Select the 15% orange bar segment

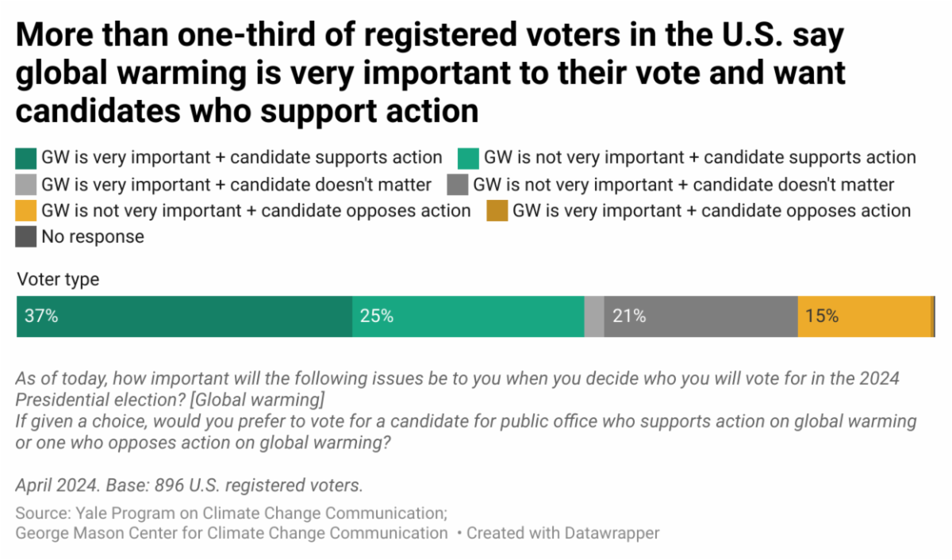pos(864,316)
